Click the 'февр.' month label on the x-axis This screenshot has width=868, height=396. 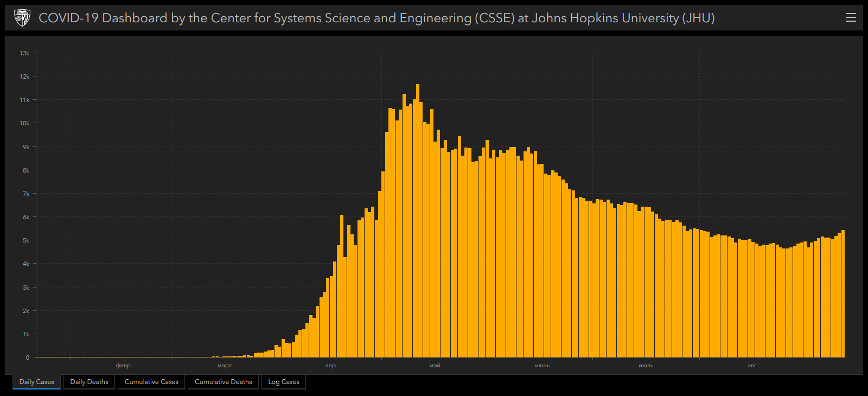(x=124, y=366)
